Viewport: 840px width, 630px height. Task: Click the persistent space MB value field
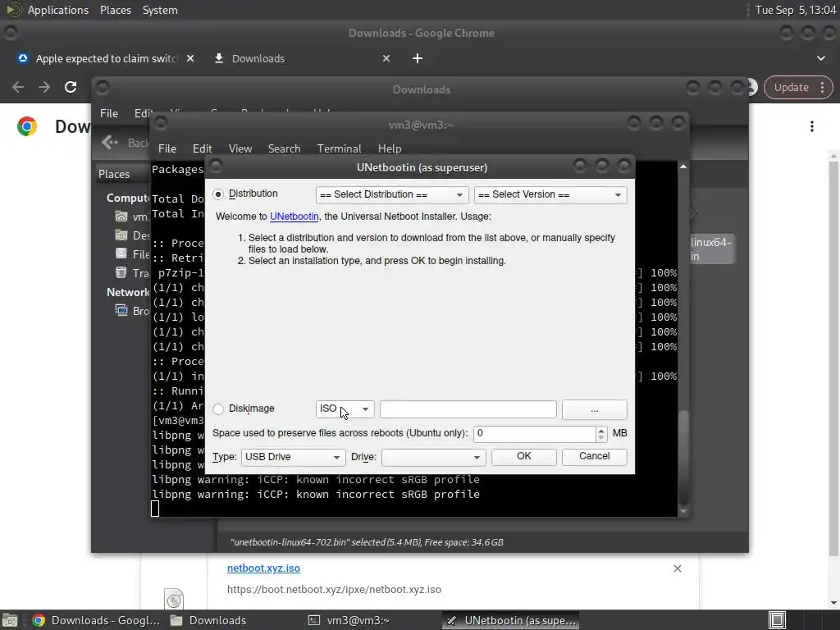pyautogui.click(x=534, y=433)
